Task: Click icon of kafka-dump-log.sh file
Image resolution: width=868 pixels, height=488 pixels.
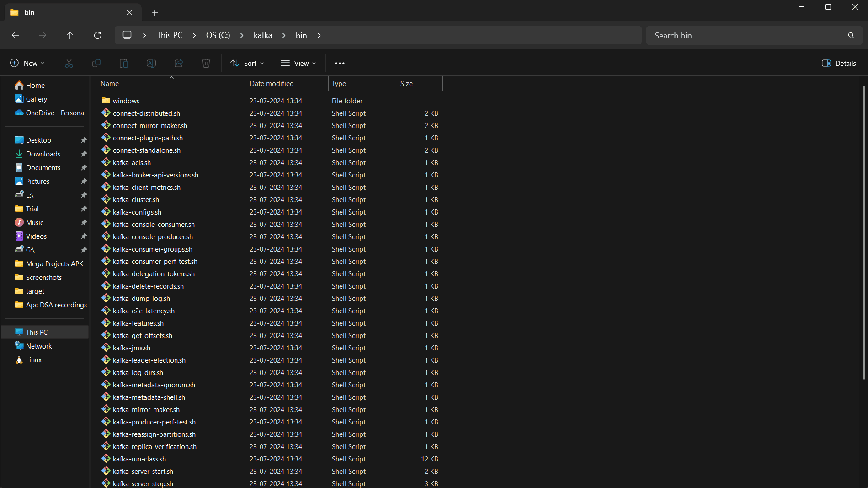Action: coord(106,298)
